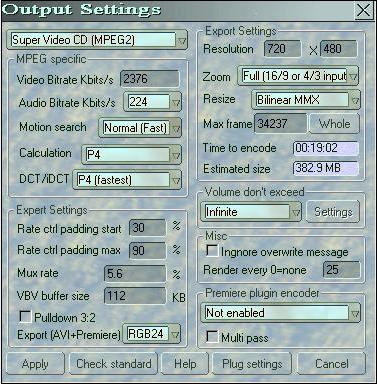Click the Rate ctrl padding start field
The height and width of the screenshot is (384, 377).
[x=147, y=228]
